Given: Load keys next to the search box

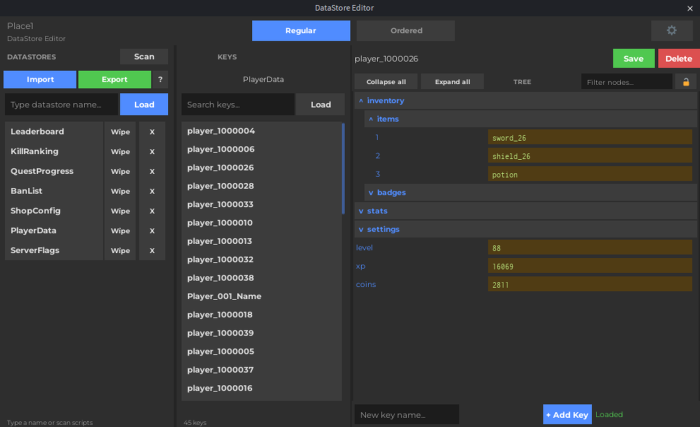Looking at the screenshot, I should point(320,105).
